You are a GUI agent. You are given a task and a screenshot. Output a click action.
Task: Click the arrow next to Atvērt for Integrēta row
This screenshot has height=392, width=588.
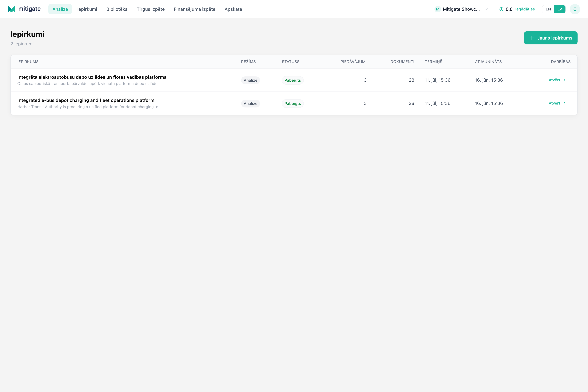coord(564,80)
